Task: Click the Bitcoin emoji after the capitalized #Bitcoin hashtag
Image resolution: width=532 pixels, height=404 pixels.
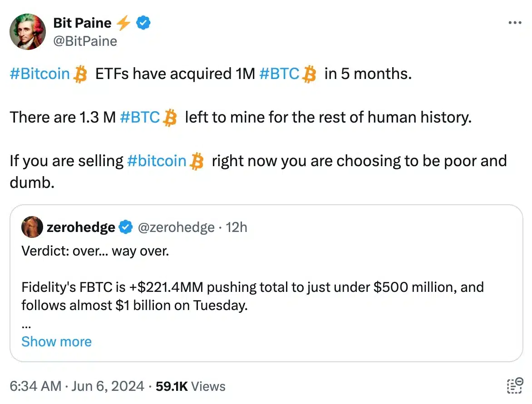Action: (x=80, y=74)
